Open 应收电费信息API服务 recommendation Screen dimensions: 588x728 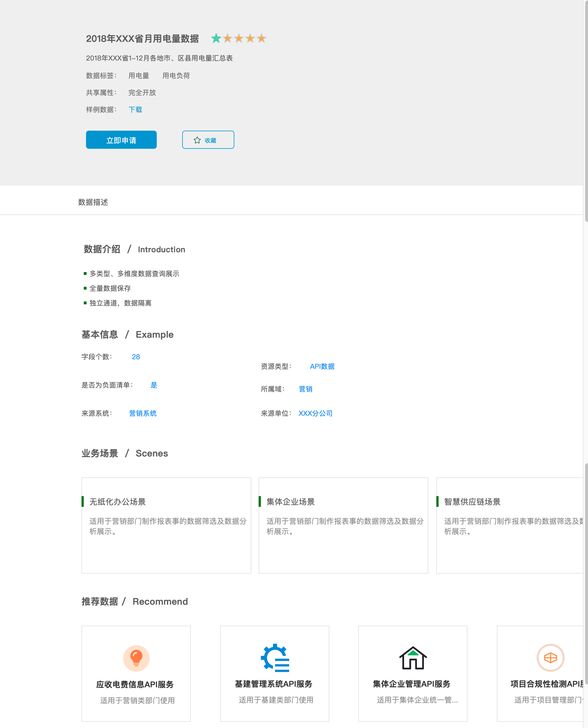click(136, 673)
